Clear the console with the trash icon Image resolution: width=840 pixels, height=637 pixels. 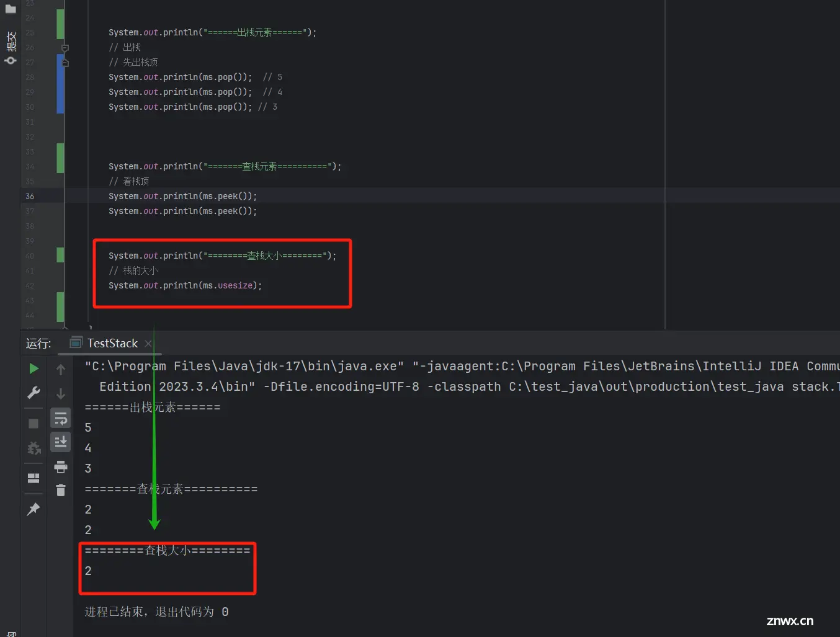(x=61, y=491)
